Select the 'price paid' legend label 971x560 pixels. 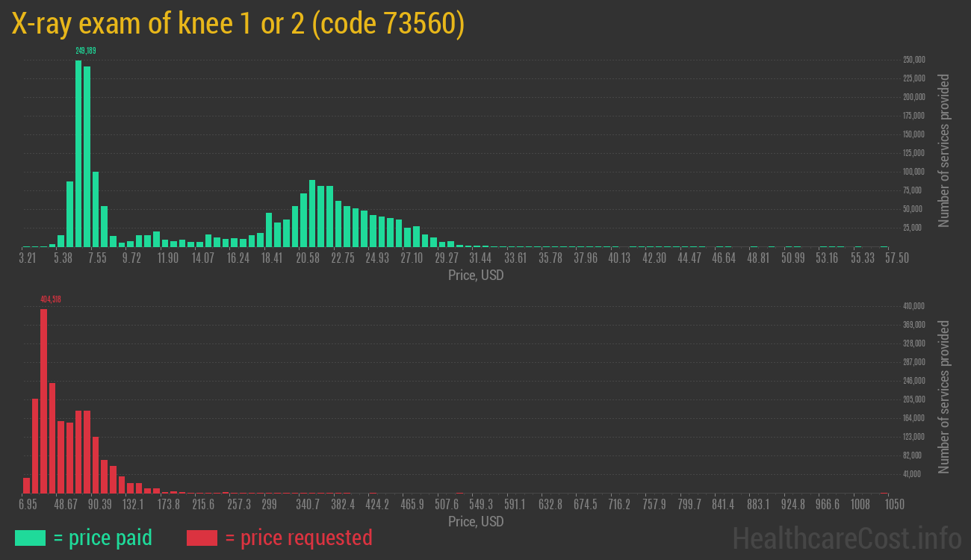pos(102,538)
